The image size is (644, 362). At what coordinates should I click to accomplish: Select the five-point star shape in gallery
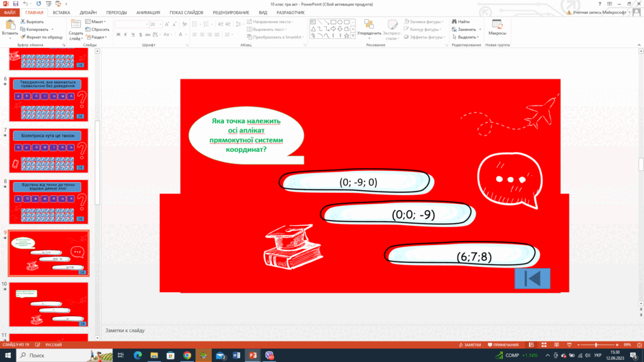coord(347,36)
